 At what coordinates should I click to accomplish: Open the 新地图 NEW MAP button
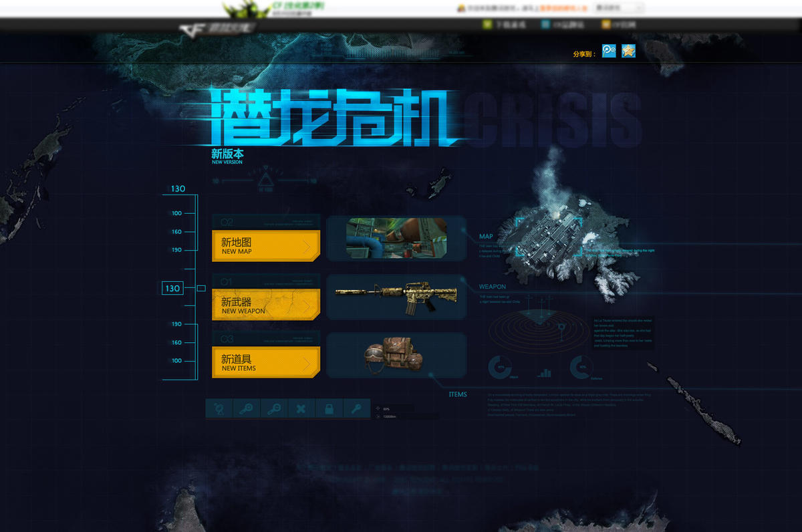click(266, 246)
